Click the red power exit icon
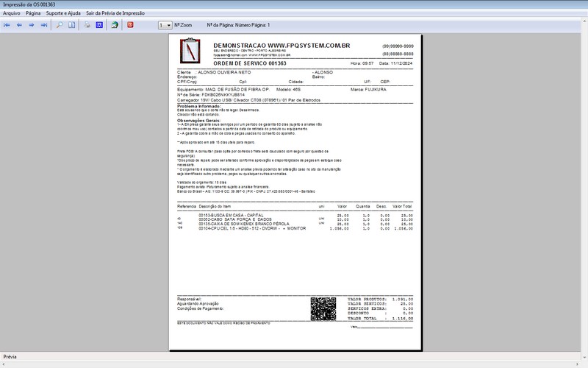Screen dimensions: 588x368 coord(131,25)
